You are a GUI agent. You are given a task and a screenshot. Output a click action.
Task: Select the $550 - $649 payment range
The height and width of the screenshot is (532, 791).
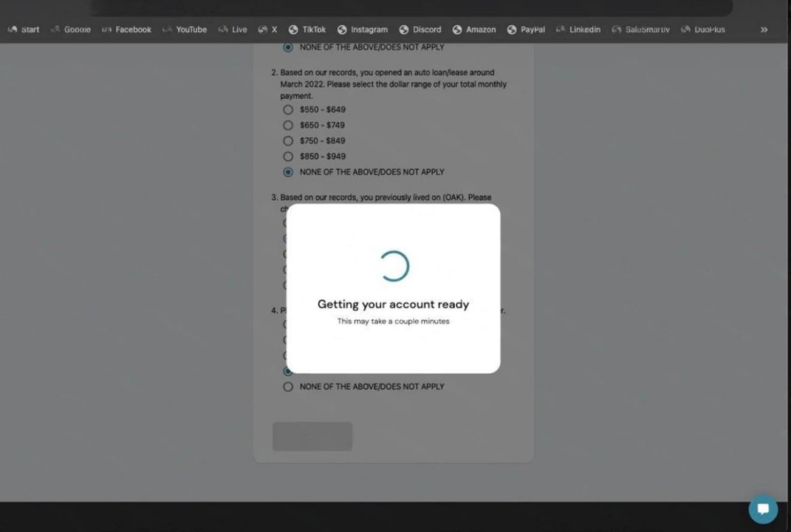pyautogui.click(x=288, y=110)
